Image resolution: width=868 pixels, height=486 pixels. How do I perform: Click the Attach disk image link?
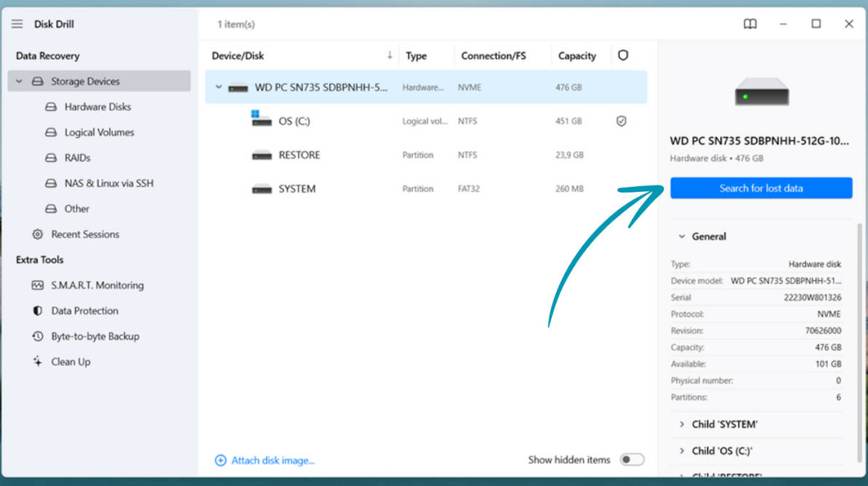[273, 460]
